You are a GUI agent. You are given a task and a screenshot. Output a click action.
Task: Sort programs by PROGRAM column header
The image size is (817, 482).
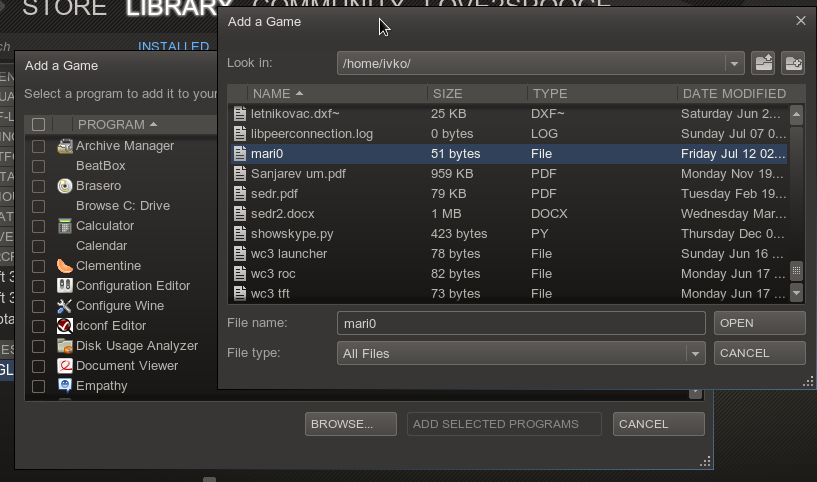tap(144, 125)
